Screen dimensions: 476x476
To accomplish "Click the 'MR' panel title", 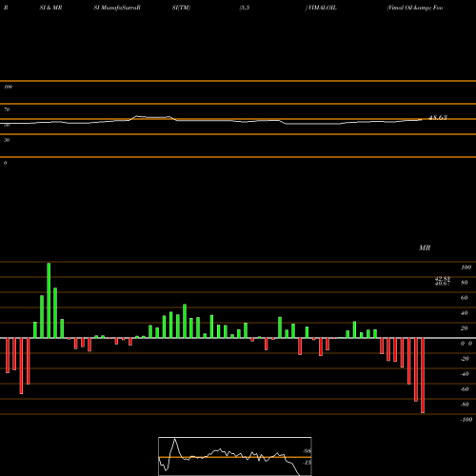I will 425,248.
